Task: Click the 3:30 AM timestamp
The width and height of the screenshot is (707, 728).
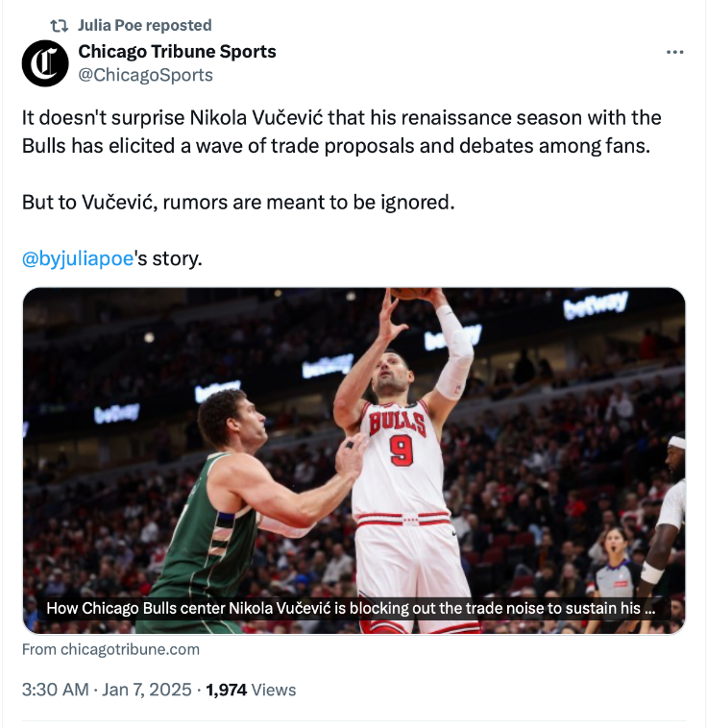Action: (x=55, y=690)
